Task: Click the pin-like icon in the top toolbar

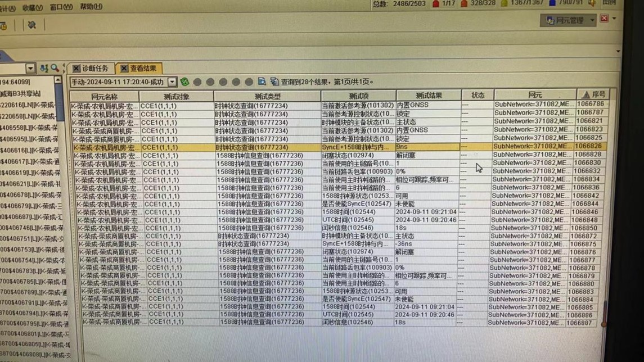Action: 32,25
